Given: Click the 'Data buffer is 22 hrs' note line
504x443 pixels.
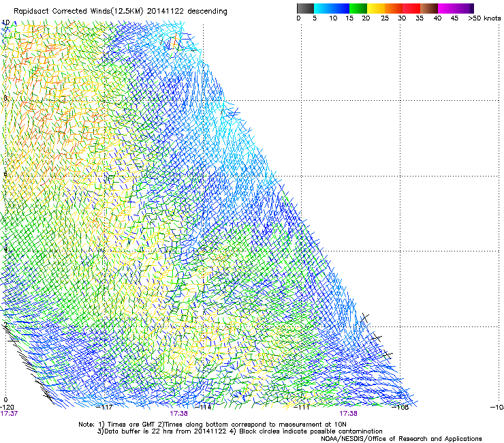Looking at the screenshot, I should coord(240,431).
